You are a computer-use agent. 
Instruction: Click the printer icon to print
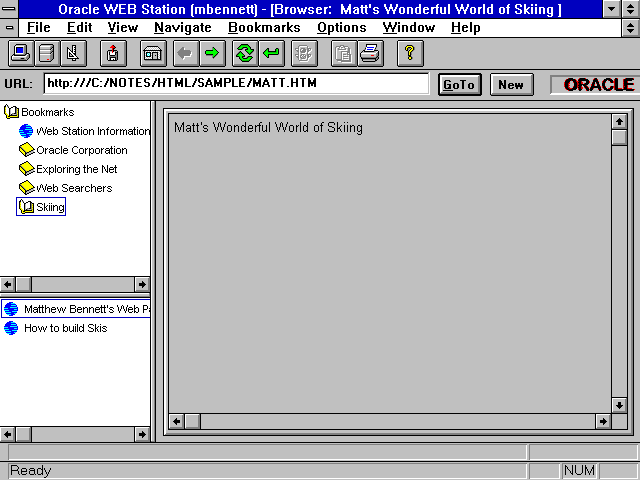click(370, 53)
